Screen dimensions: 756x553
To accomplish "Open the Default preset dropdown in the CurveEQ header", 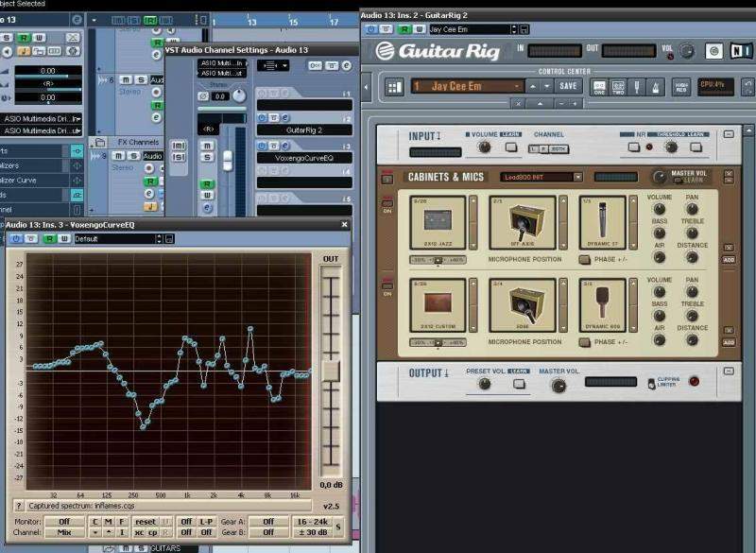I will tap(159, 238).
